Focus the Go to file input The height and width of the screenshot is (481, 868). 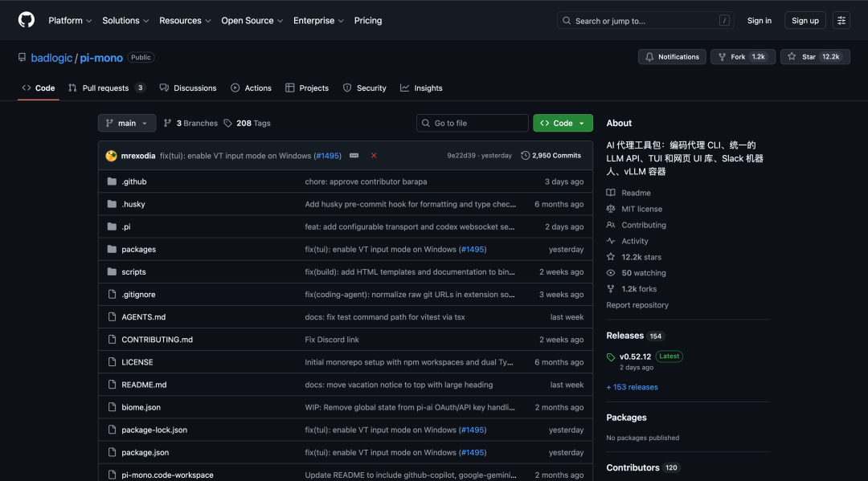click(x=473, y=124)
